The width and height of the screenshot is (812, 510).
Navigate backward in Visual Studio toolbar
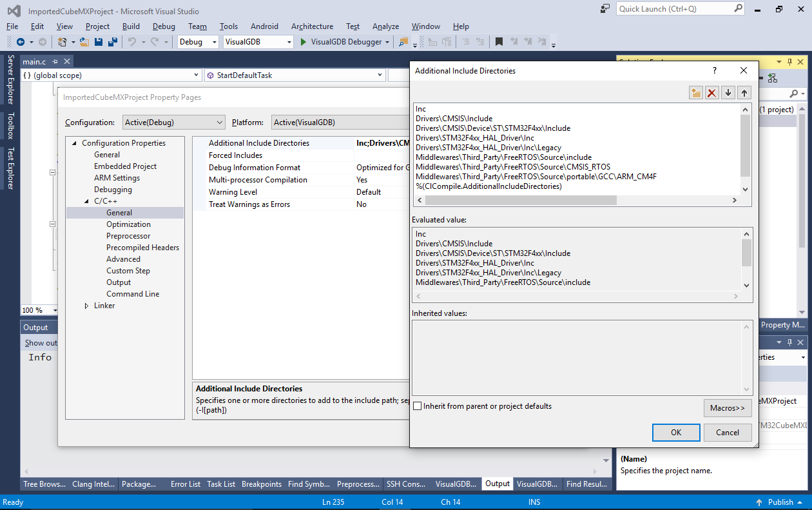20,42
